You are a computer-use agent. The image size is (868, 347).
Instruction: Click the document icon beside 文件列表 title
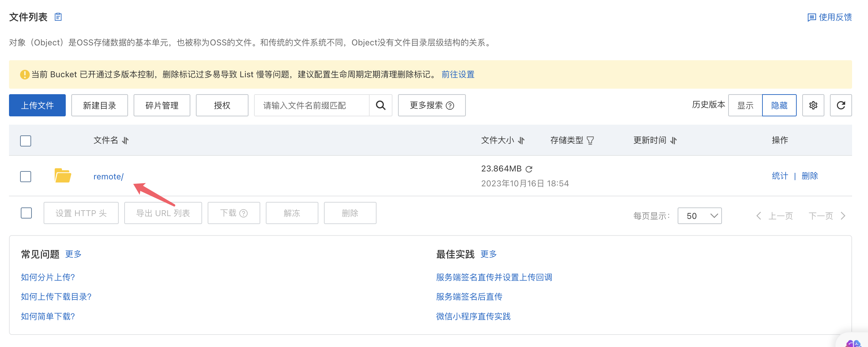coord(58,17)
